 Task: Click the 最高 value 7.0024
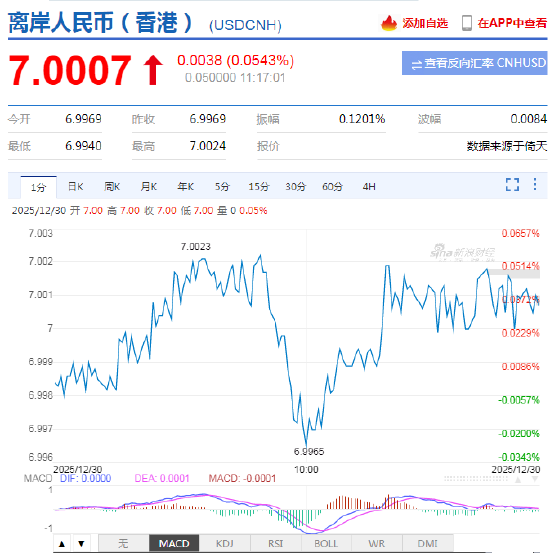(207, 146)
